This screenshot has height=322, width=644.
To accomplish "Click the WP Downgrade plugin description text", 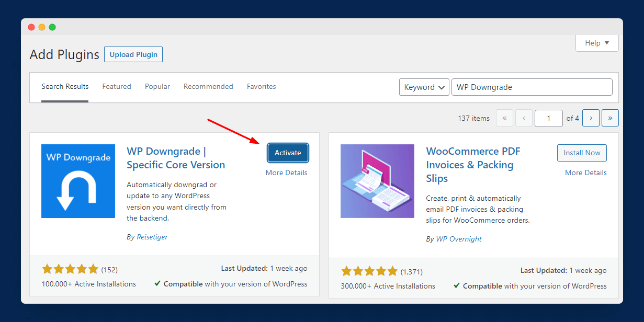I will coord(177,201).
